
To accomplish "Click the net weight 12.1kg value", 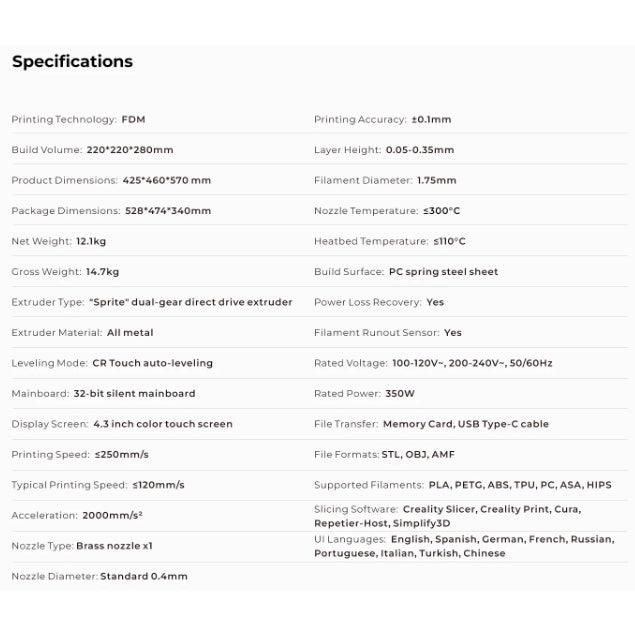I will pos(92,241).
